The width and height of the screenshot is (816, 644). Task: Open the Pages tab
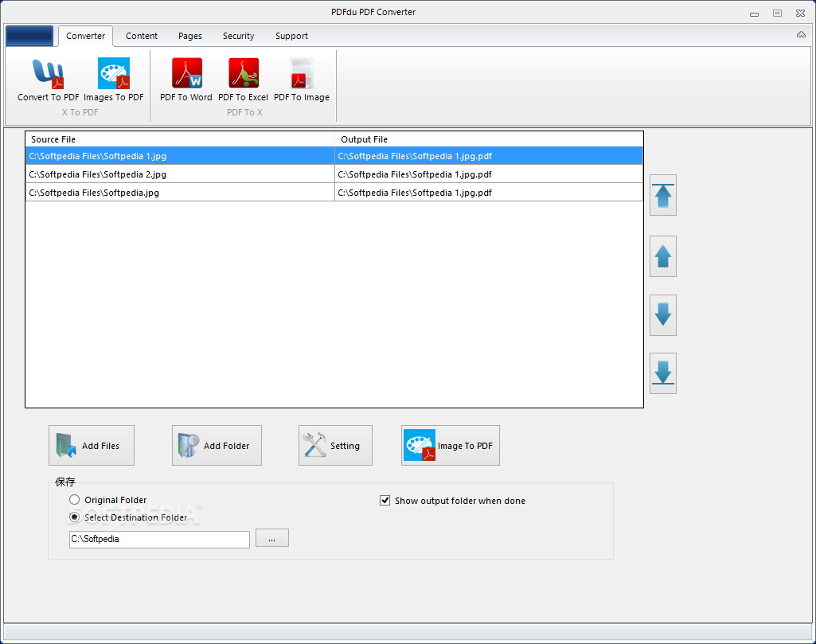point(190,36)
